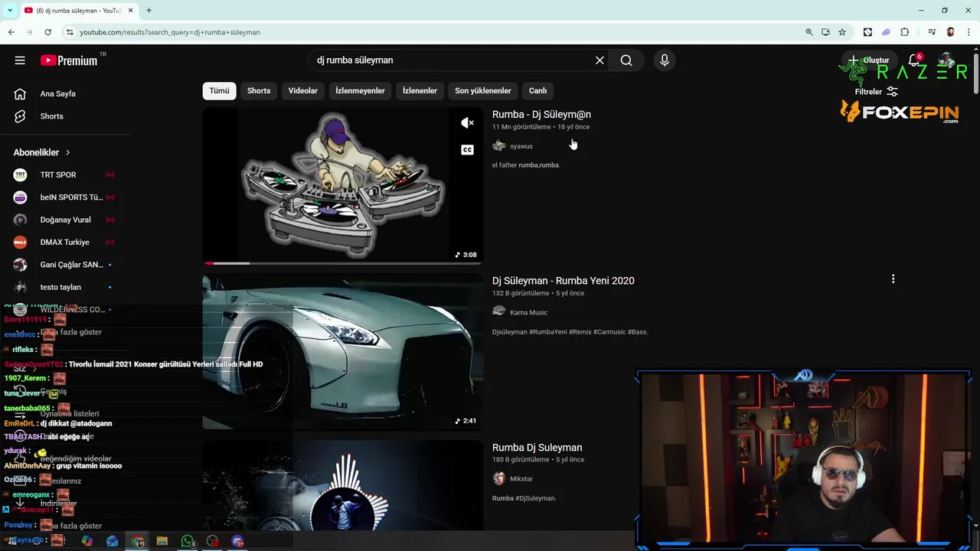Image resolution: width=980 pixels, height=551 pixels.
Task: Focus the Chrome address bar URL
Action: (x=170, y=32)
